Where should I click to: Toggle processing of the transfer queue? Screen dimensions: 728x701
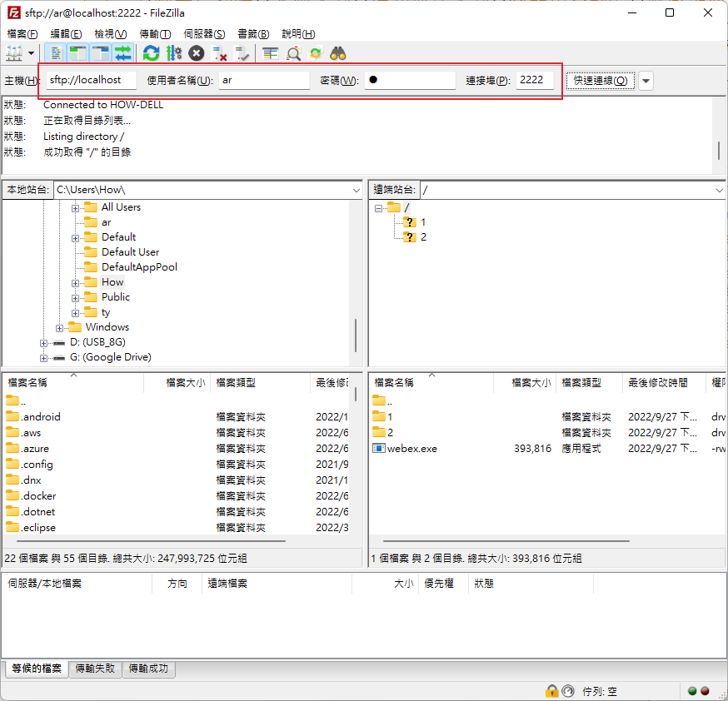tap(173, 54)
